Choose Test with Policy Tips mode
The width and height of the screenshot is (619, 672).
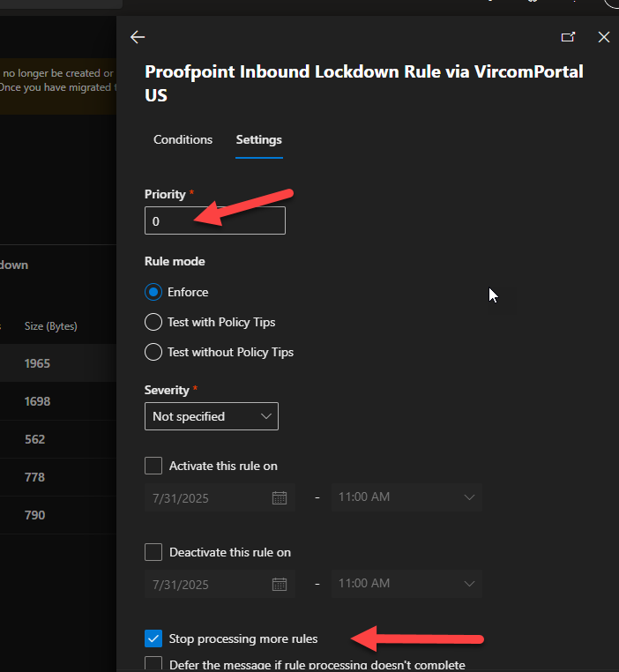tap(153, 322)
